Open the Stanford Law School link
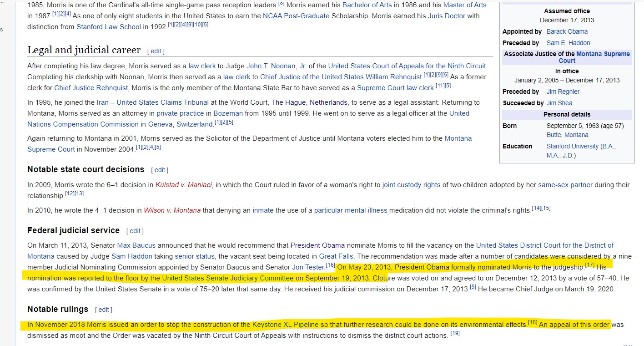This screenshot has width=644, height=346. [x=109, y=26]
